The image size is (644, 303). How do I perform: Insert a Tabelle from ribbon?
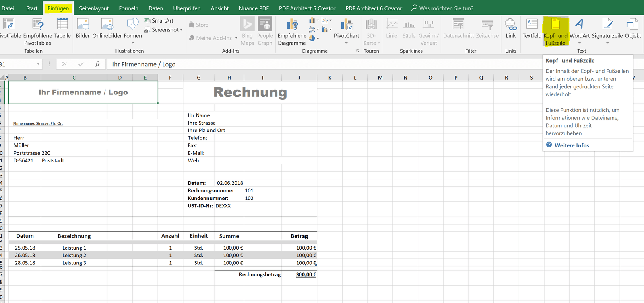(62, 28)
